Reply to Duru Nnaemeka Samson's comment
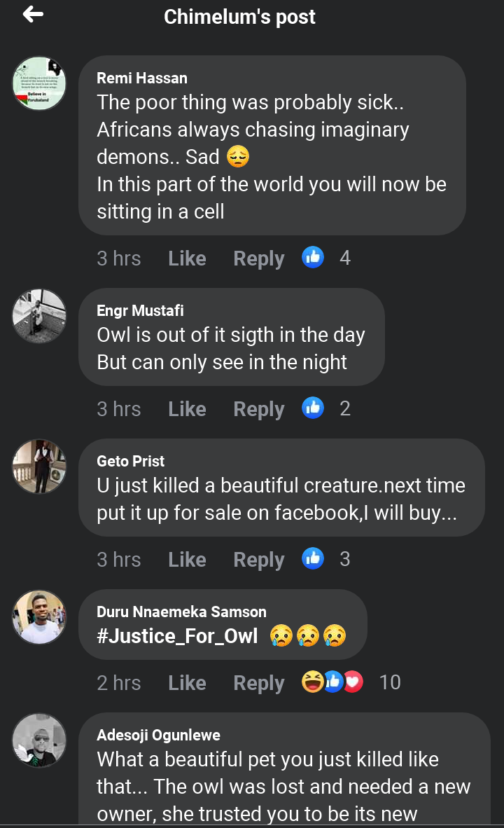The height and width of the screenshot is (828, 504). coord(258,683)
